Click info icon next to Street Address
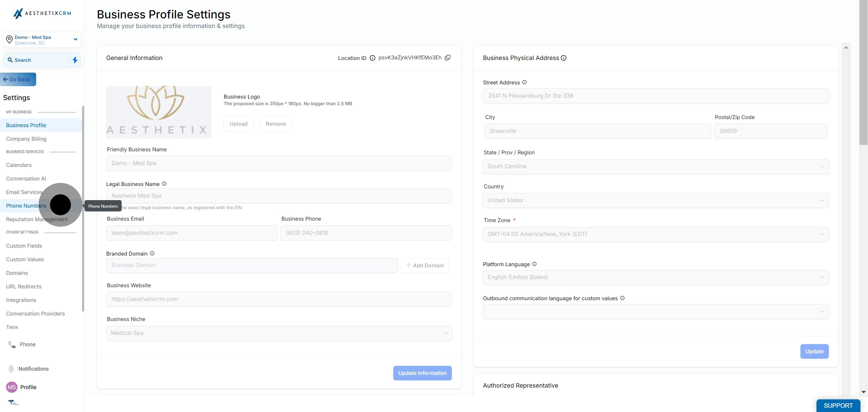This screenshot has height=412, width=868. [524, 82]
